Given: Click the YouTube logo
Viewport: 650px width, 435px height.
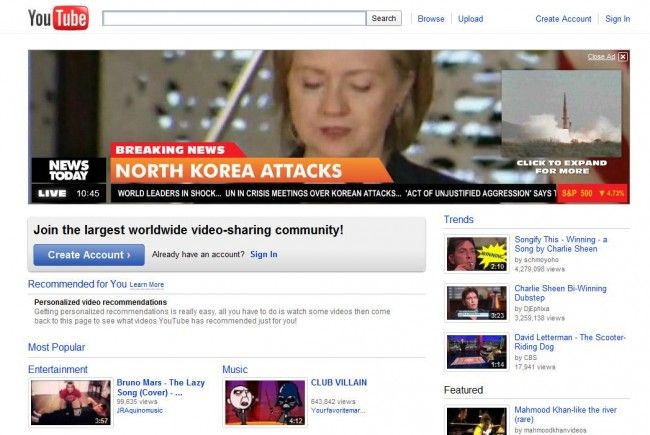Looking at the screenshot, I should pos(58,18).
